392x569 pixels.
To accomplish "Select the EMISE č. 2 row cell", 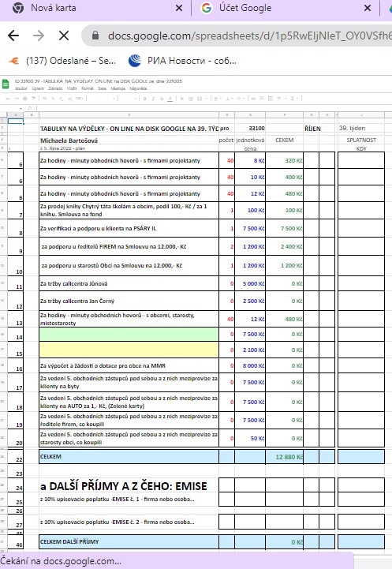I will point(129,522).
